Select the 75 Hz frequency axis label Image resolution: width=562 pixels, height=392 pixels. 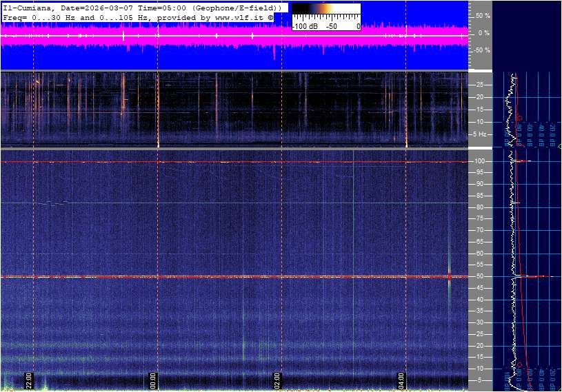[x=481, y=218]
